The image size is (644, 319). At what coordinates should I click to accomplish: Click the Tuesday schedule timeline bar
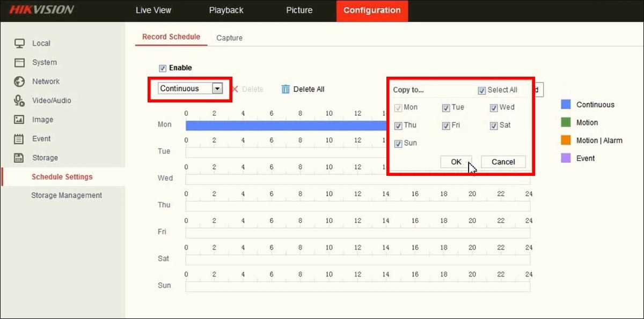286,153
